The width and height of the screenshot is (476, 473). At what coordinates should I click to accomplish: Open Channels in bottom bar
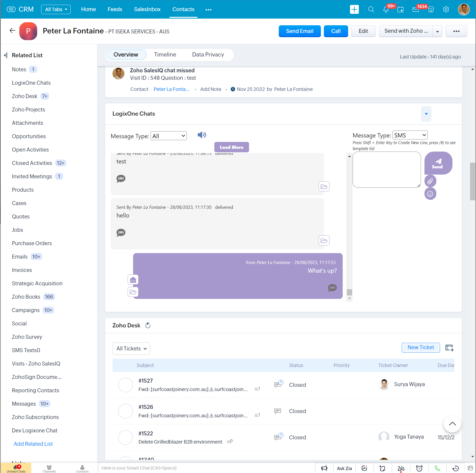pyautogui.click(x=49, y=468)
